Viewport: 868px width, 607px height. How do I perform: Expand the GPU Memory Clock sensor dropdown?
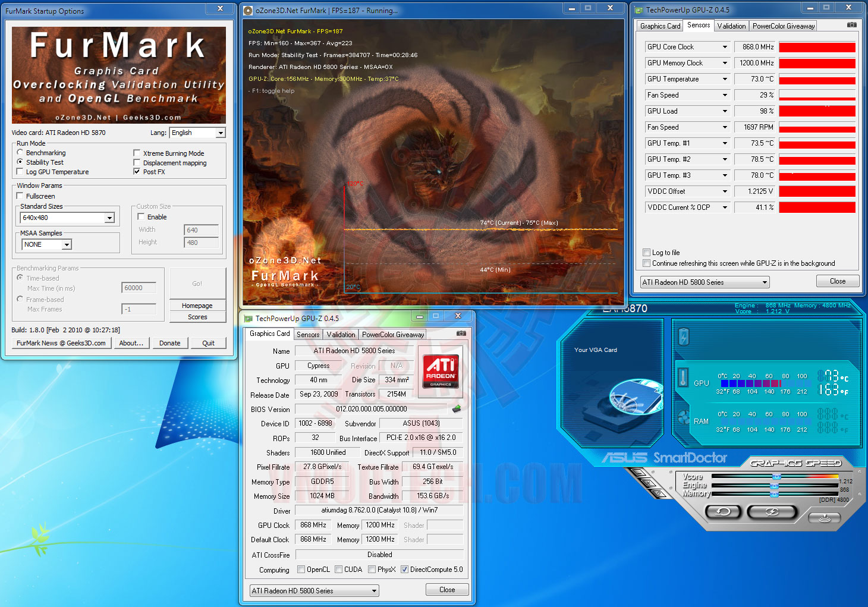click(x=725, y=63)
